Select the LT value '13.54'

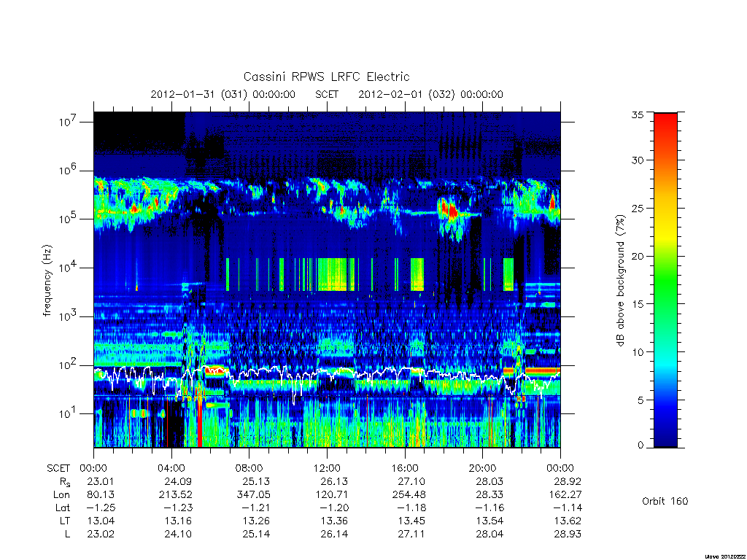(x=489, y=521)
